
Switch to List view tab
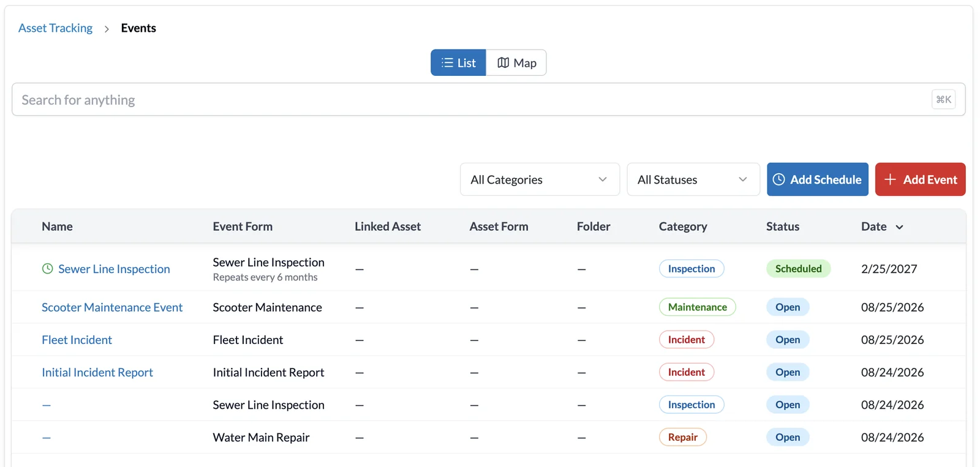458,62
